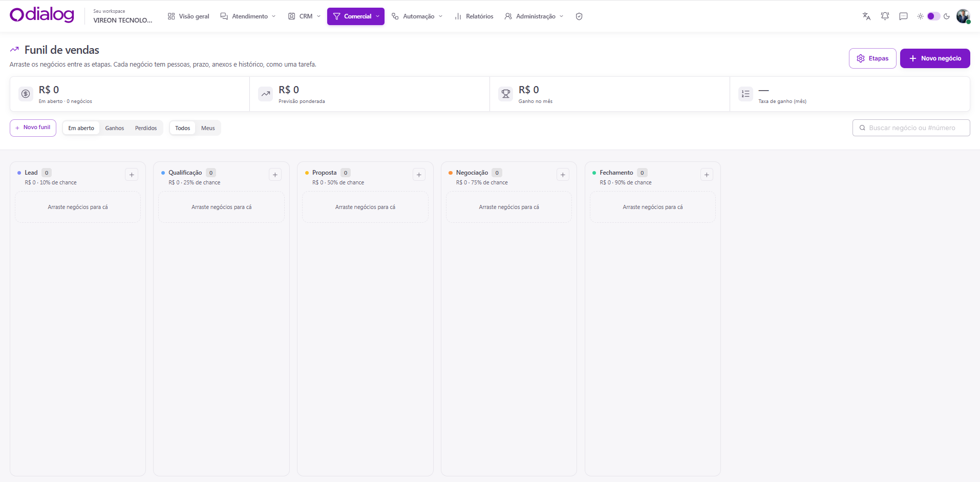The image size is (980, 482).
Task: Click the Etapas settings button
Action: click(x=872, y=58)
